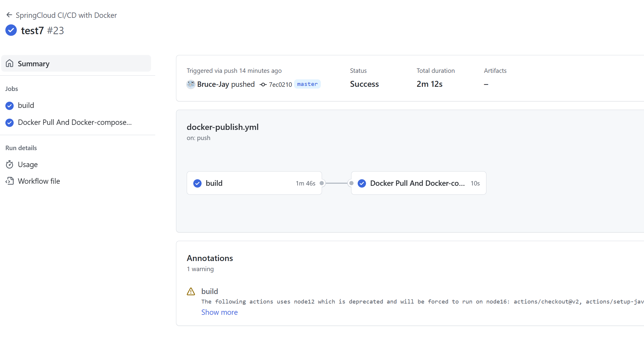
Task: Click the master branch label
Action: [x=307, y=84]
